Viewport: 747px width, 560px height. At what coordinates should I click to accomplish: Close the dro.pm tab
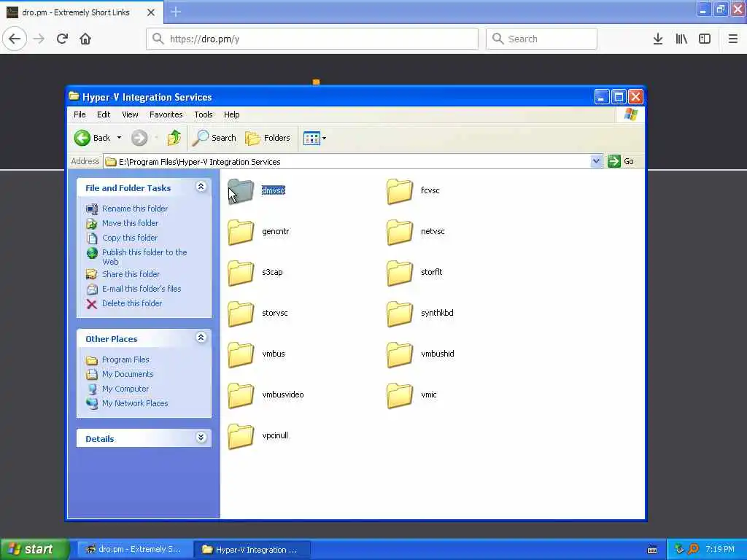pyautogui.click(x=150, y=12)
